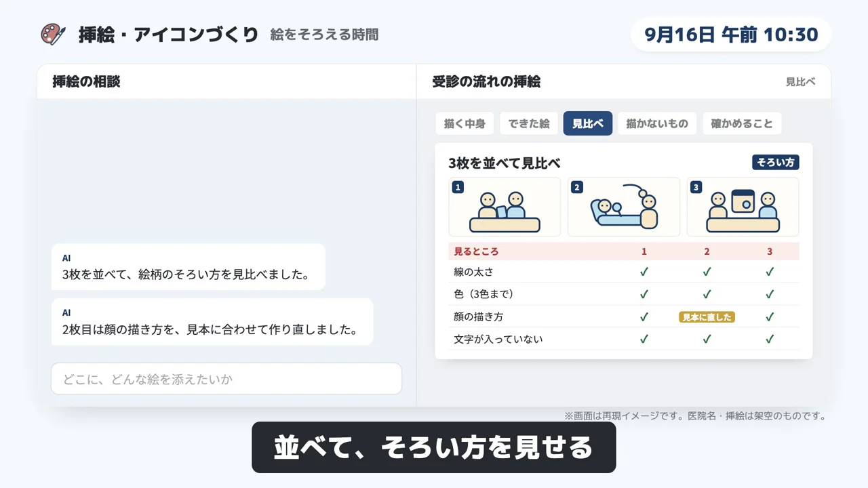Click the そろい方 badge button
The width and height of the screenshot is (868, 488).
tap(776, 163)
